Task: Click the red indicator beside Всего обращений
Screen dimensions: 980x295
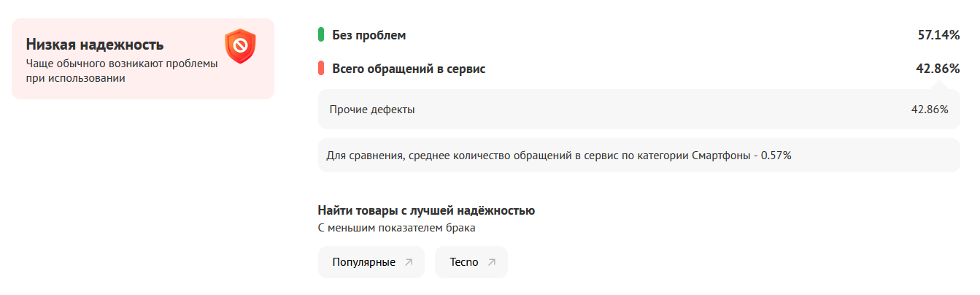Action: 321,69
